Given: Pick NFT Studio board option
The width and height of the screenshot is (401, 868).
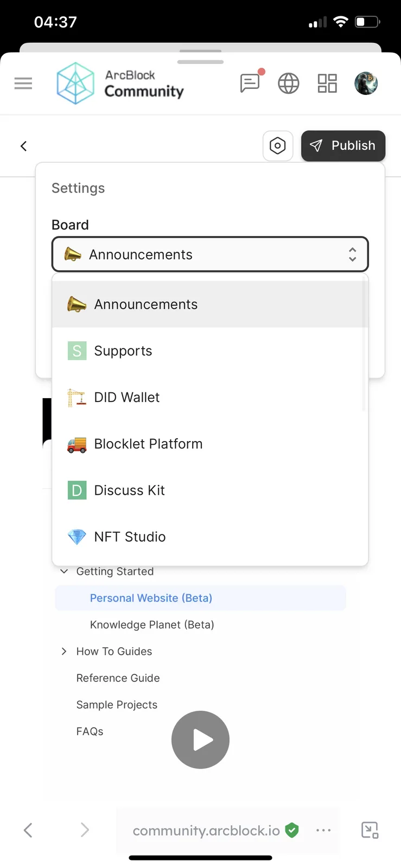Looking at the screenshot, I should pos(210,537).
